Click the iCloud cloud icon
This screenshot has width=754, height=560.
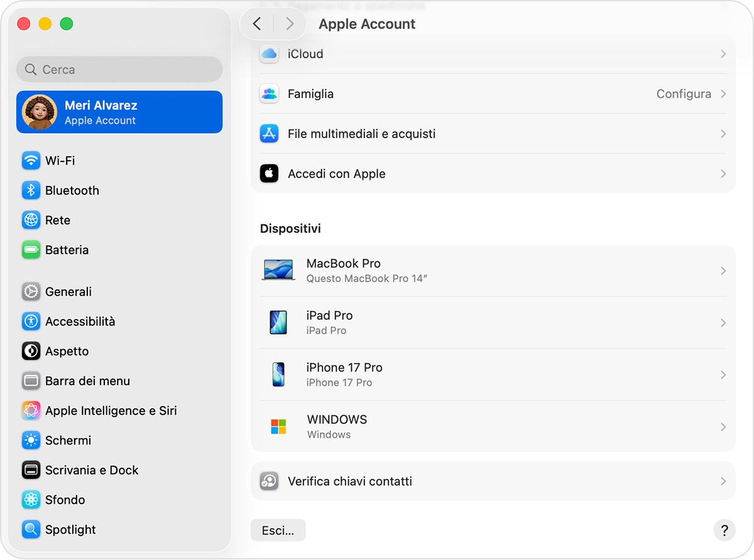[x=269, y=53]
